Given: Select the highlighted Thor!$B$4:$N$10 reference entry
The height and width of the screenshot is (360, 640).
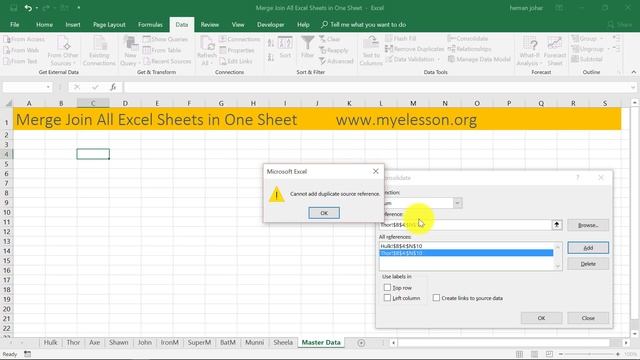Looking at the screenshot, I should point(466,253).
